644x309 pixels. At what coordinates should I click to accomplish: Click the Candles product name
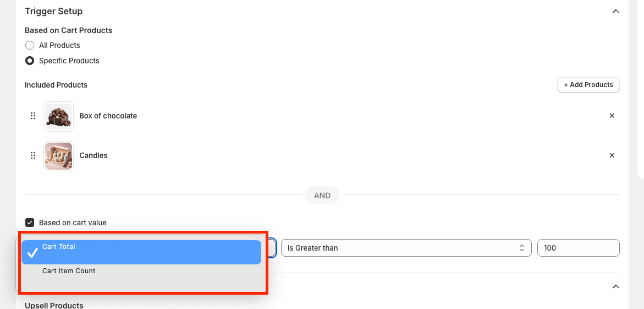[93, 155]
